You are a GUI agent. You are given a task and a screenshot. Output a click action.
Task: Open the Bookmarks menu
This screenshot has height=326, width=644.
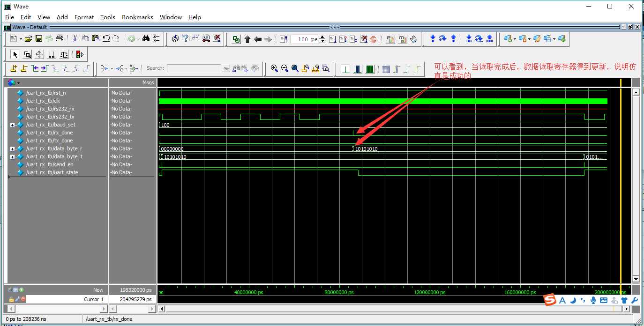[137, 17]
